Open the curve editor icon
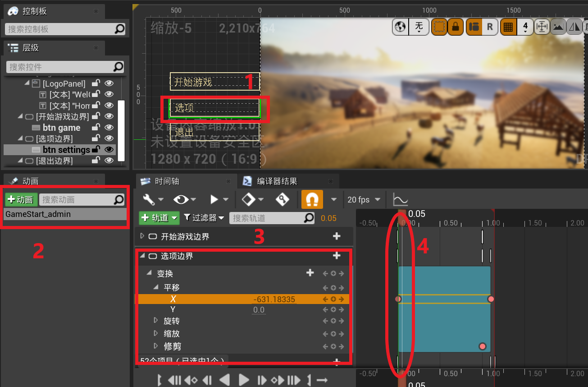 click(x=400, y=199)
